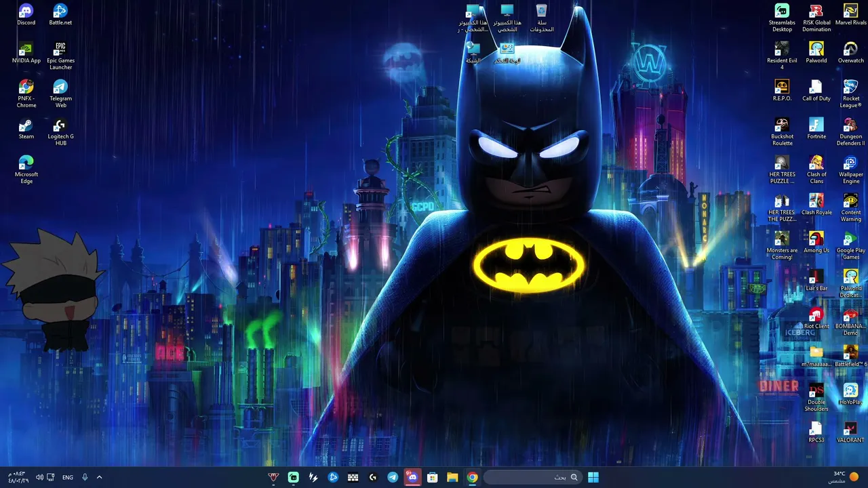The width and height of the screenshot is (868, 488).
Task: Open the clock and date flyout
Action: (x=19, y=477)
